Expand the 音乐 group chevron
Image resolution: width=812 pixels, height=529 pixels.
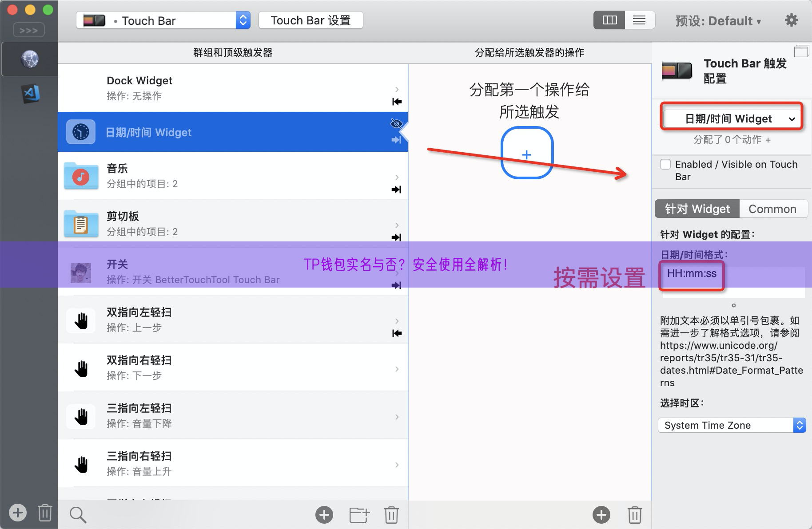click(x=397, y=177)
